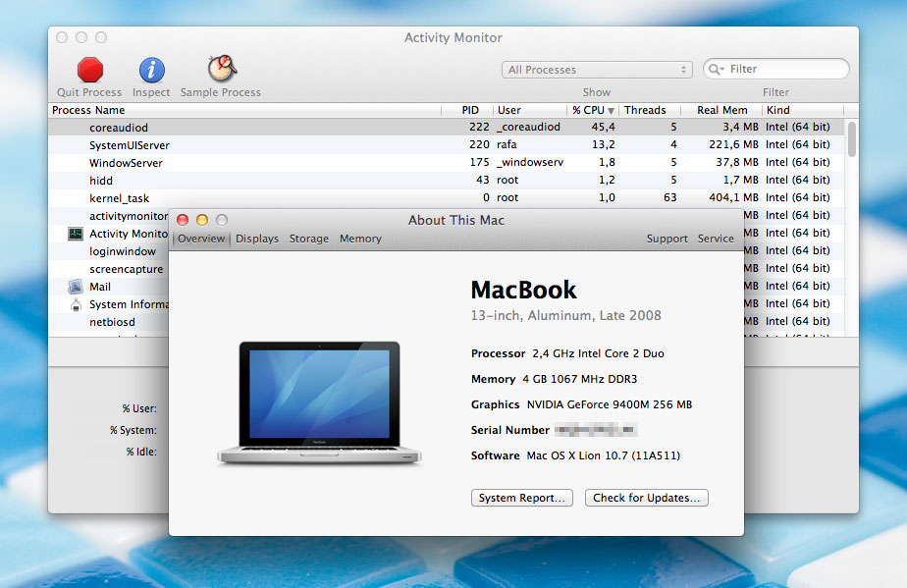The image size is (907, 588).
Task: Select the activitymonitord process row
Action: coord(109,216)
